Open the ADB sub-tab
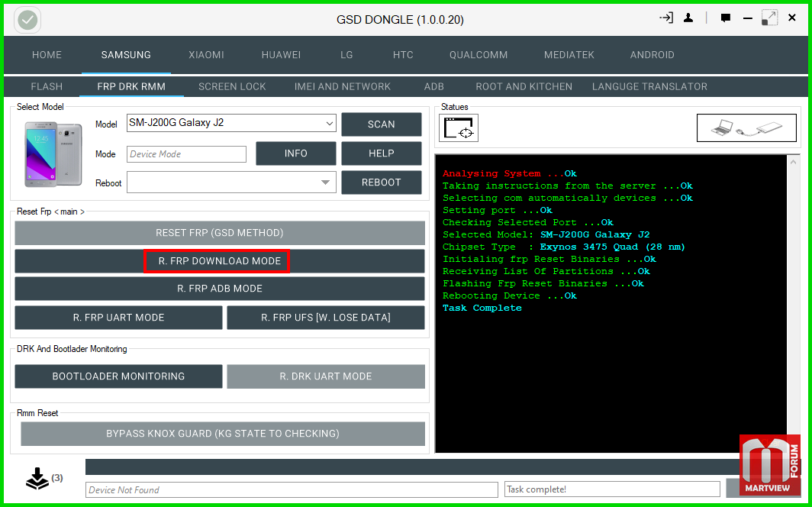Screen dimensions: 812x507 (434, 86)
